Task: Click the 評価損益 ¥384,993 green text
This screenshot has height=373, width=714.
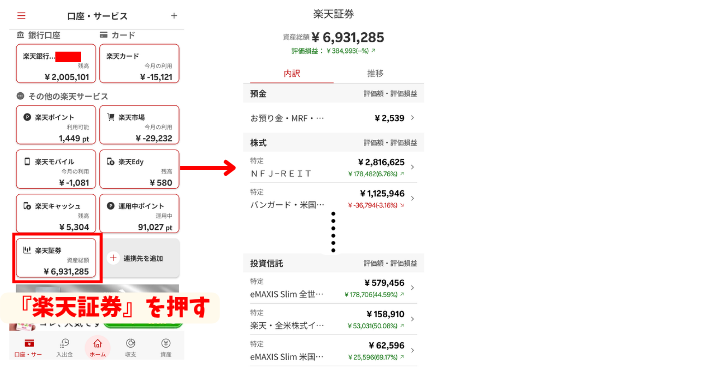Action: (333, 51)
